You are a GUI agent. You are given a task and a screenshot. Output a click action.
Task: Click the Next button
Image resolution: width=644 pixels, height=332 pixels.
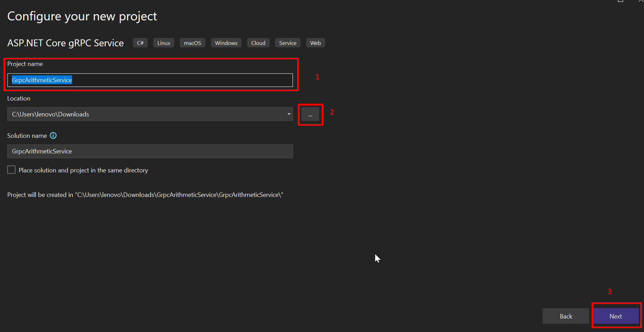[x=616, y=316]
